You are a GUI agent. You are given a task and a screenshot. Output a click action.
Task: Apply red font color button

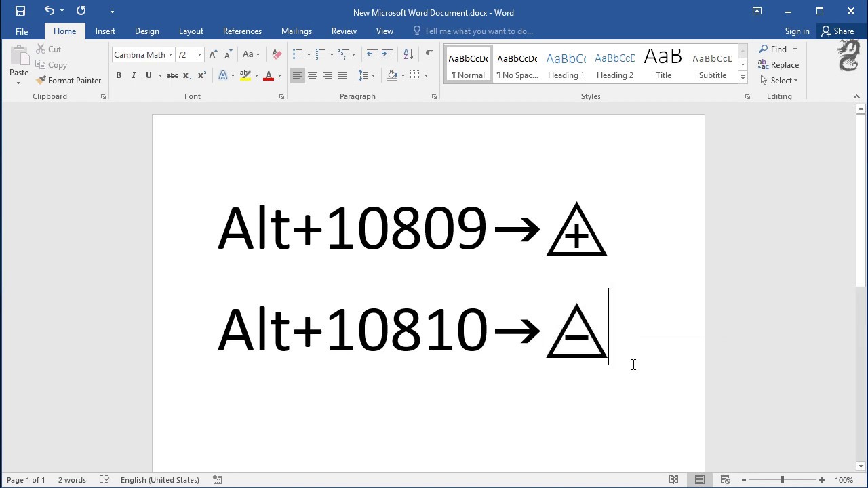[x=269, y=75]
